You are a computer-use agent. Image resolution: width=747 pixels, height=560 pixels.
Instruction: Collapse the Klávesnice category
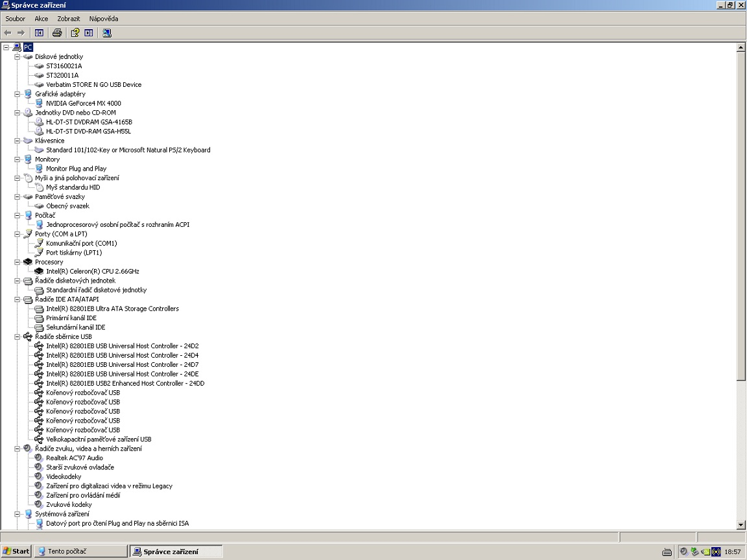(17, 141)
